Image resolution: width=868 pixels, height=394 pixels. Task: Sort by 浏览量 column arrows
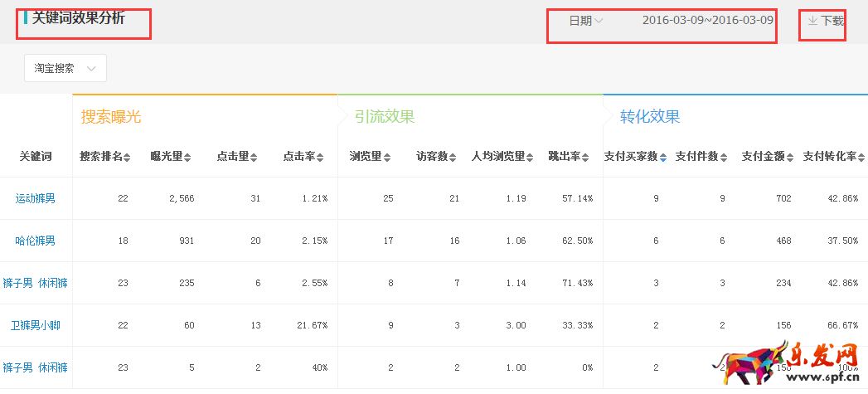387,157
